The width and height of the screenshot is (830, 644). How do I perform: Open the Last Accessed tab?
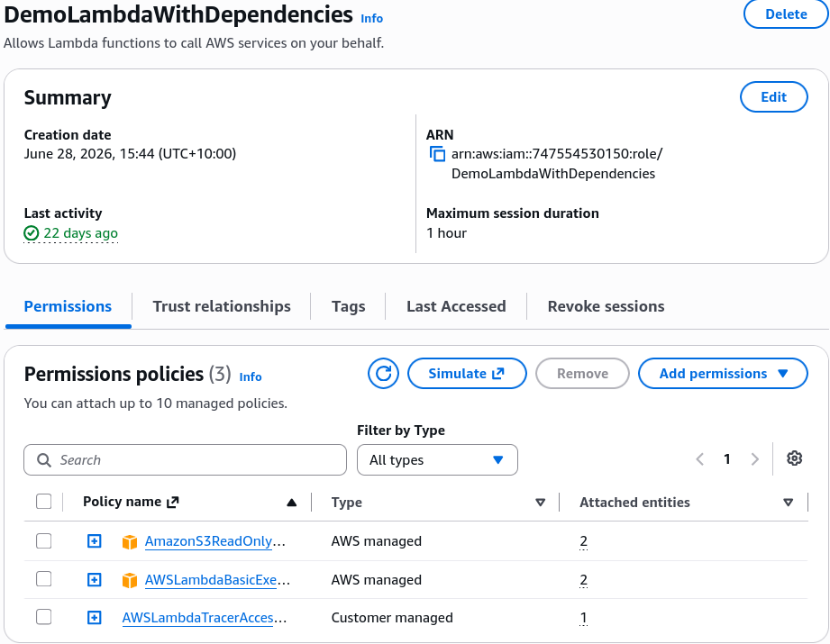pos(456,306)
